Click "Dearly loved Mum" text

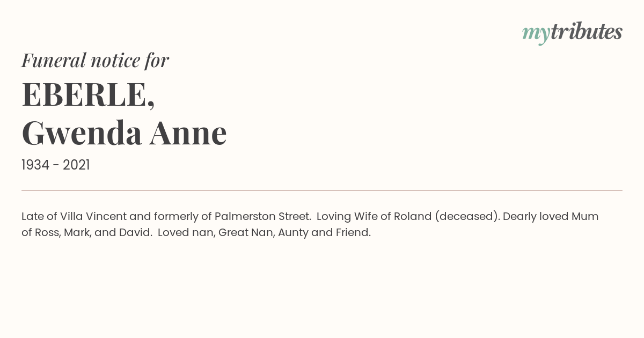[551, 217]
